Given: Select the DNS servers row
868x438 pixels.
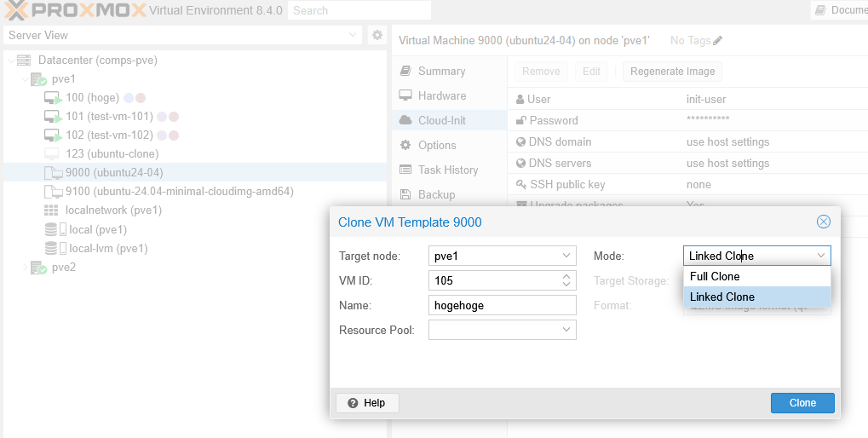Looking at the screenshot, I should (x=687, y=164).
